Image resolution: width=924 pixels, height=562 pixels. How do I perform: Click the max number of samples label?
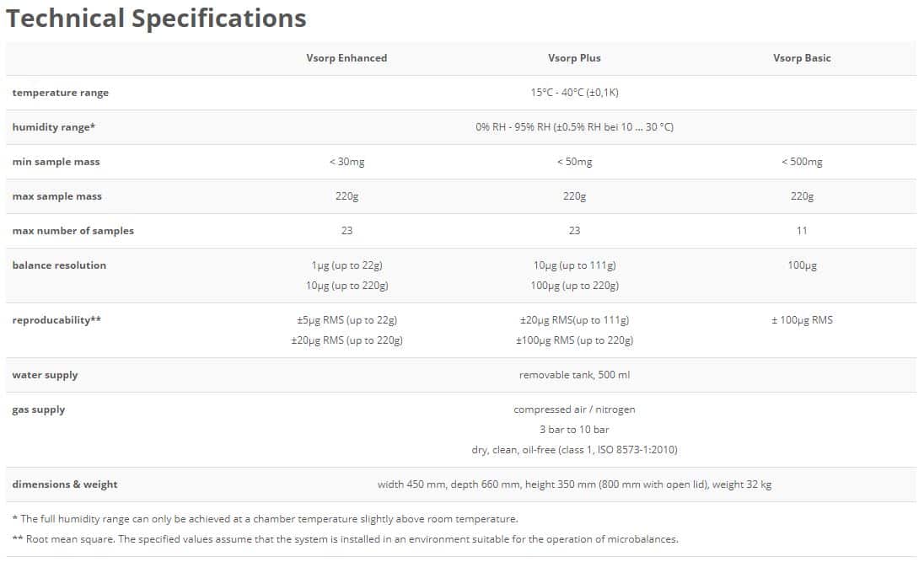[73, 231]
